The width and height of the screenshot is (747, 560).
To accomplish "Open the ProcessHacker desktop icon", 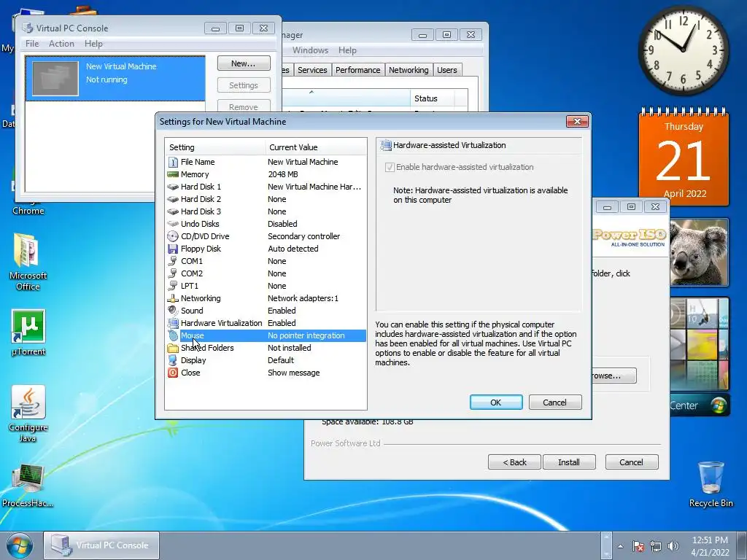I will (28, 486).
